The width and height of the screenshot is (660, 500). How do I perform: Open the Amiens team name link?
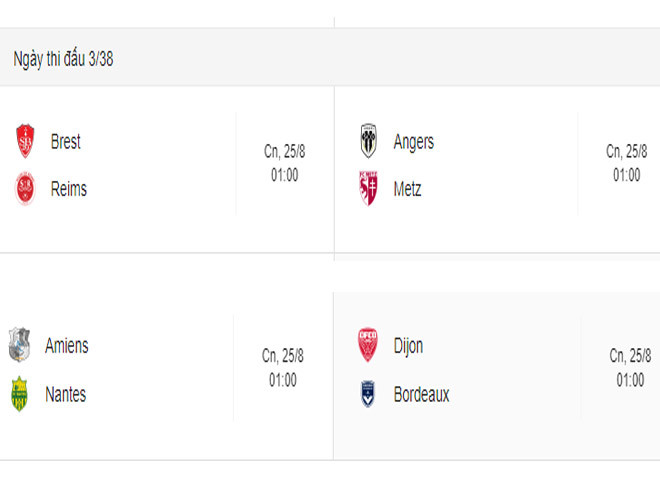click(66, 346)
